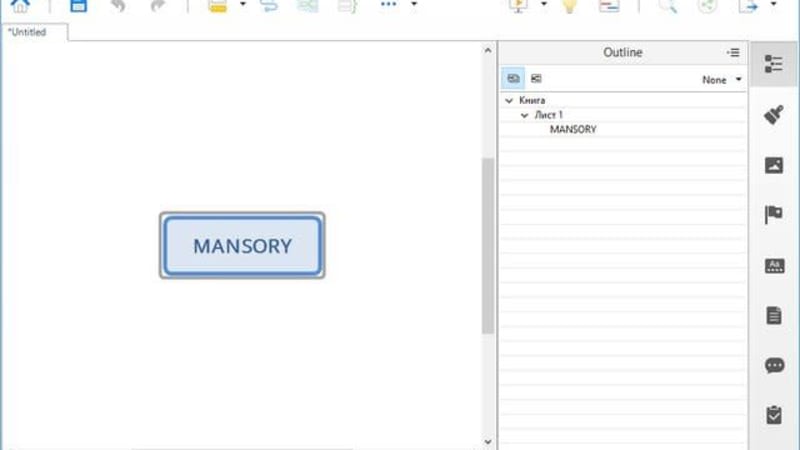800x450 pixels.
Task: Expand the arrow beside more tools
Action: pyautogui.click(x=414, y=4)
